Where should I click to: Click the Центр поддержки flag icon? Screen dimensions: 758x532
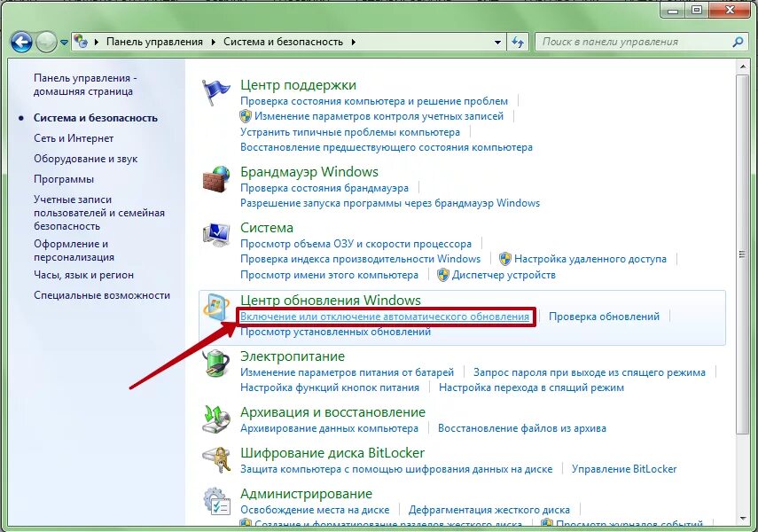(x=215, y=92)
